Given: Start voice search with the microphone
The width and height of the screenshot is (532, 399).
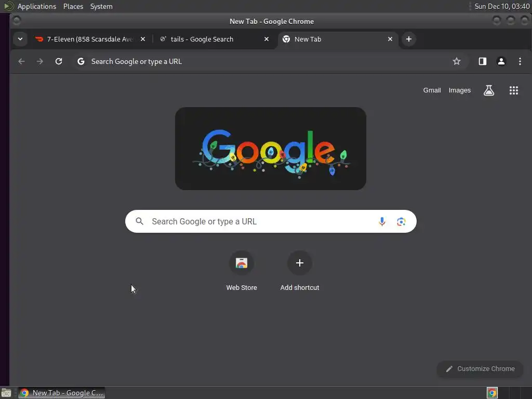Looking at the screenshot, I should click(382, 221).
